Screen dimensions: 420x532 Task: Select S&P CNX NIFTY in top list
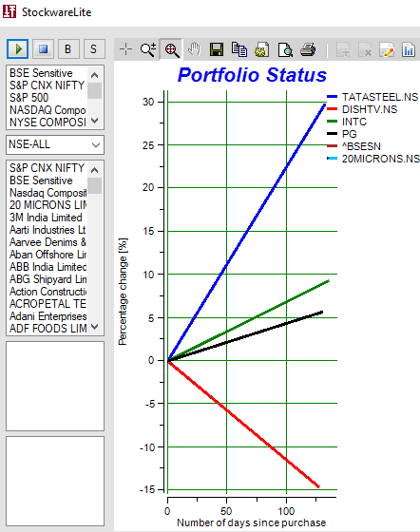point(47,85)
